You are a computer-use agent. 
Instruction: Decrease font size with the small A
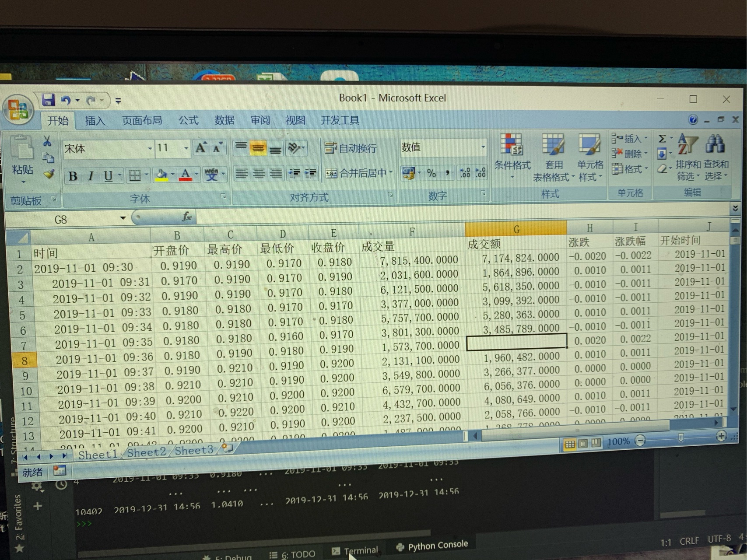217,148
